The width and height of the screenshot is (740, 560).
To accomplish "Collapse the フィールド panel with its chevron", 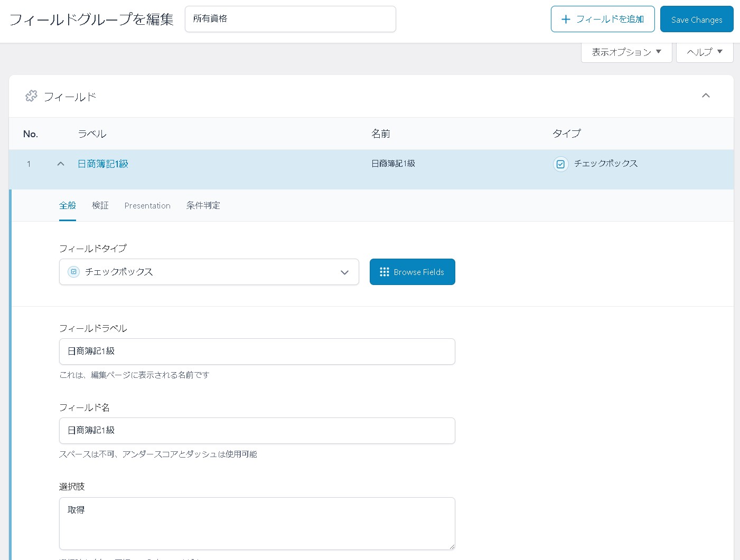I will pos(706,96).
